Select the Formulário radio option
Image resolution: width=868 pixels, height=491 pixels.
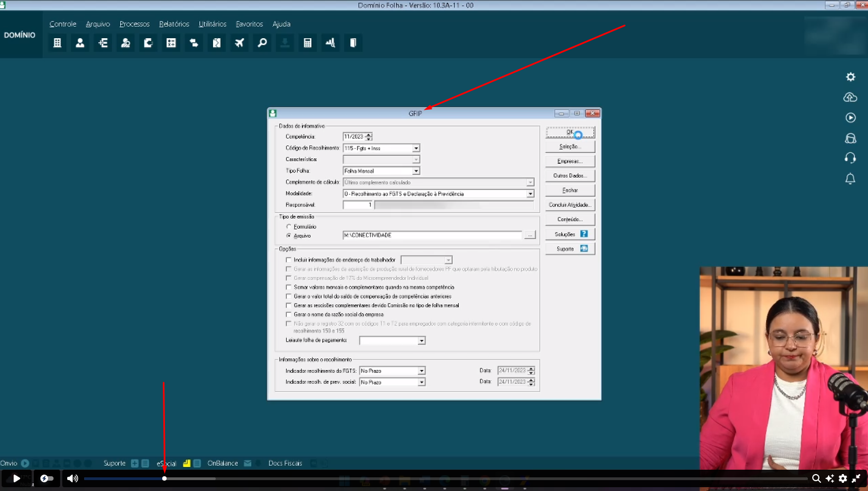coord(289,227)
